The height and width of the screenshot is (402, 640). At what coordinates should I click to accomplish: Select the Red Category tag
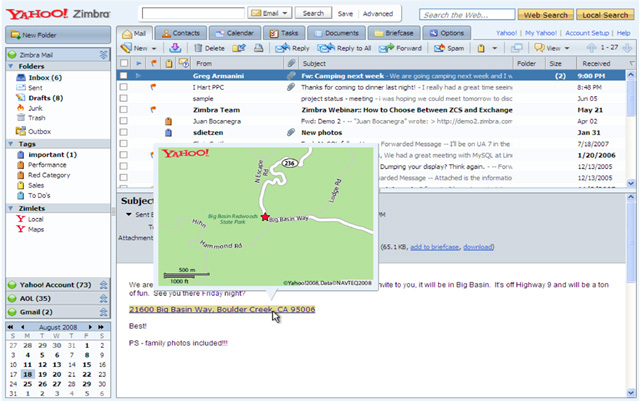[x=44, y=175]
